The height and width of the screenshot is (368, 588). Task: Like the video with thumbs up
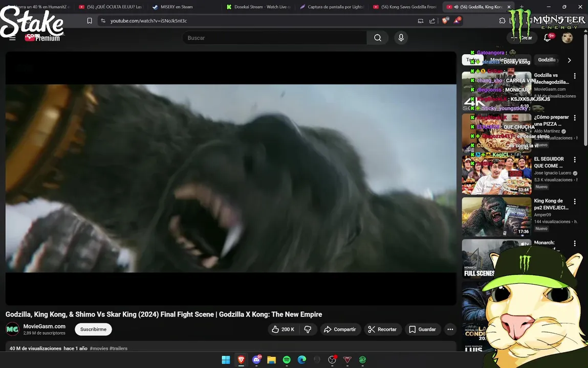(283, 330)
